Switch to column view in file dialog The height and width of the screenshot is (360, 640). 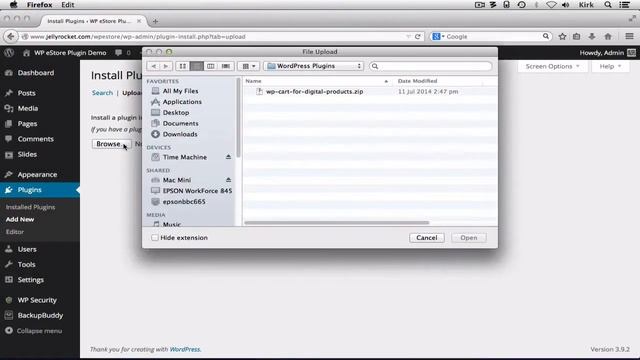pos(211,66)
